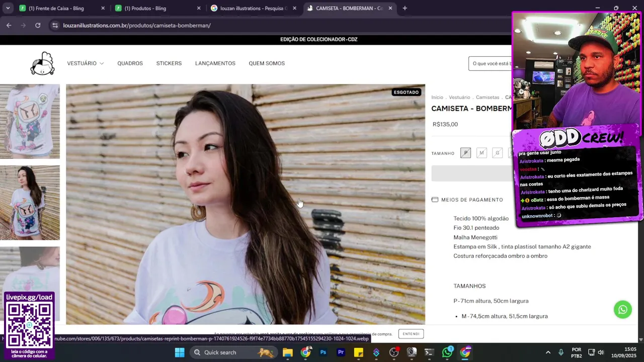Image resolution: width=644 pixels, height=362 pixels.
Task: Select the second thumbnail of model wearing shirt
Action: click(30, 203)
